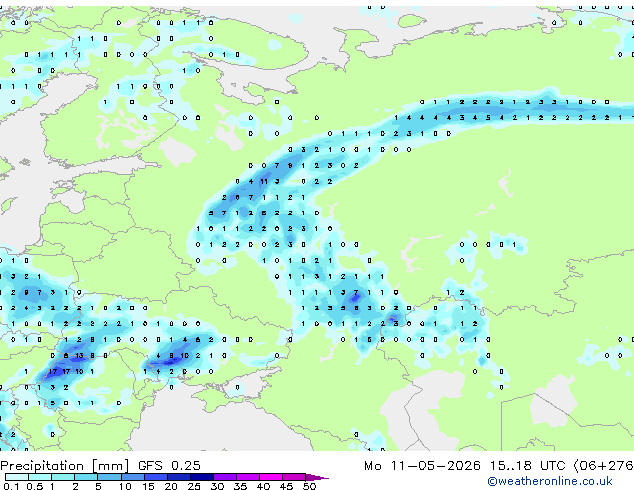
Task: Click the 2–5 mm legend color box
Action: 86,477
